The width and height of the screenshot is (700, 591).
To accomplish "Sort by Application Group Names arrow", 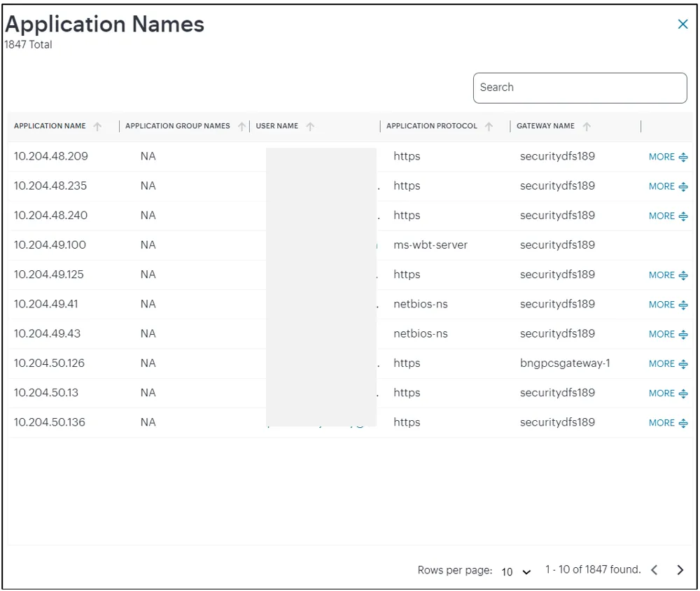I will 242,127.
